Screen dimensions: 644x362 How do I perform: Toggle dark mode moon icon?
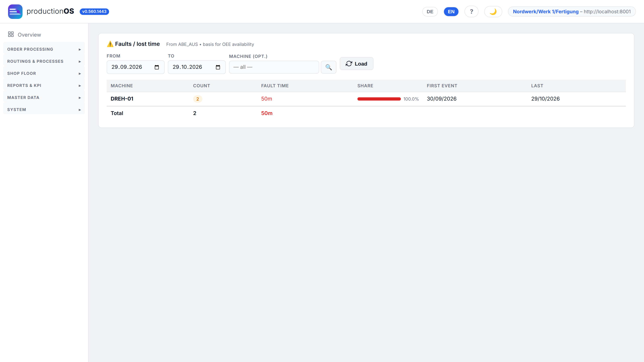coord(493,11)
